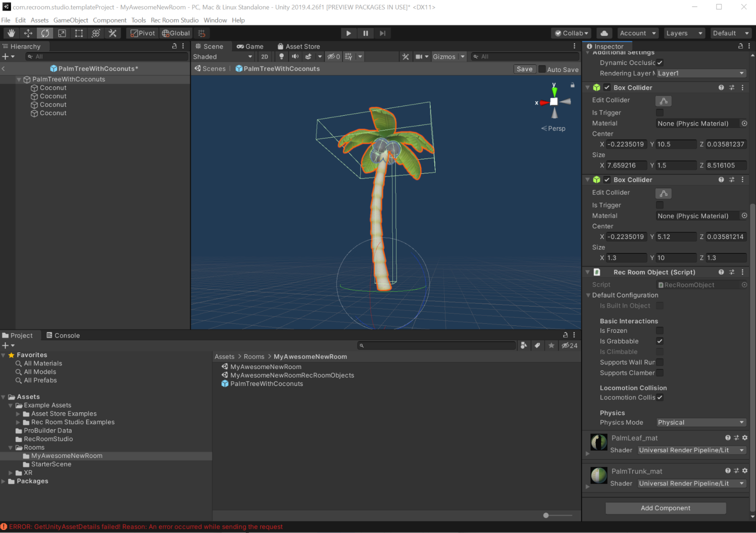Toggle scene audio speaker icon

tap(295, 57)
